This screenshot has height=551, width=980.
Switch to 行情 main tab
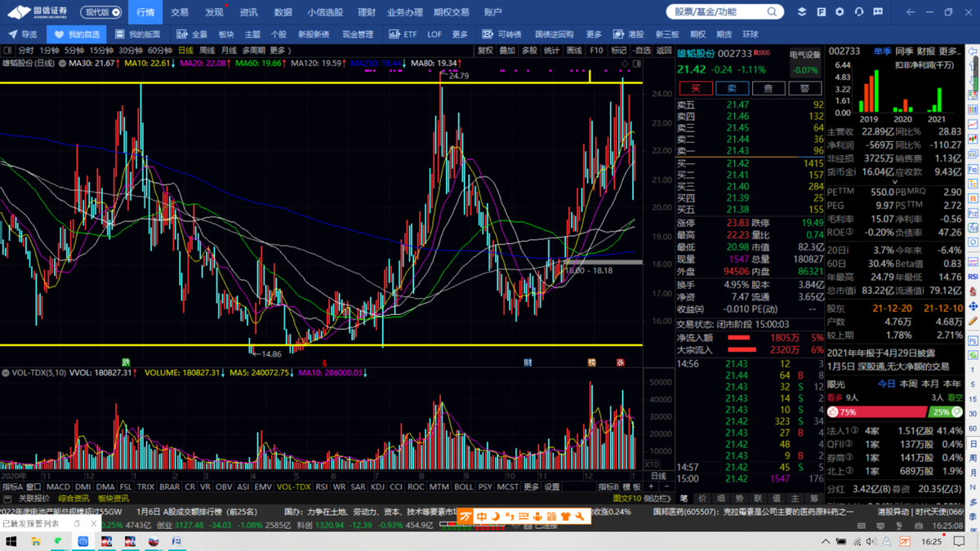145,12
